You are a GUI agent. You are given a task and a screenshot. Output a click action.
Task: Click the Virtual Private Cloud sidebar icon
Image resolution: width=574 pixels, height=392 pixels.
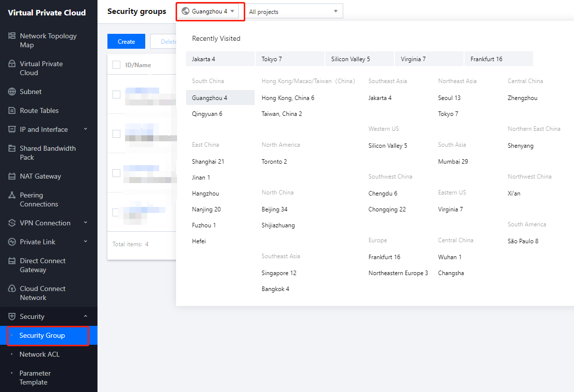coord(12,64)
